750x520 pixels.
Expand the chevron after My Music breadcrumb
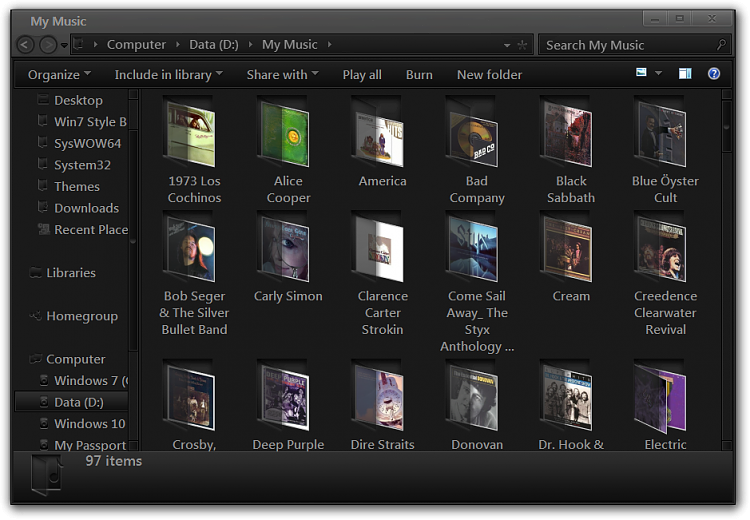point(330,44)
